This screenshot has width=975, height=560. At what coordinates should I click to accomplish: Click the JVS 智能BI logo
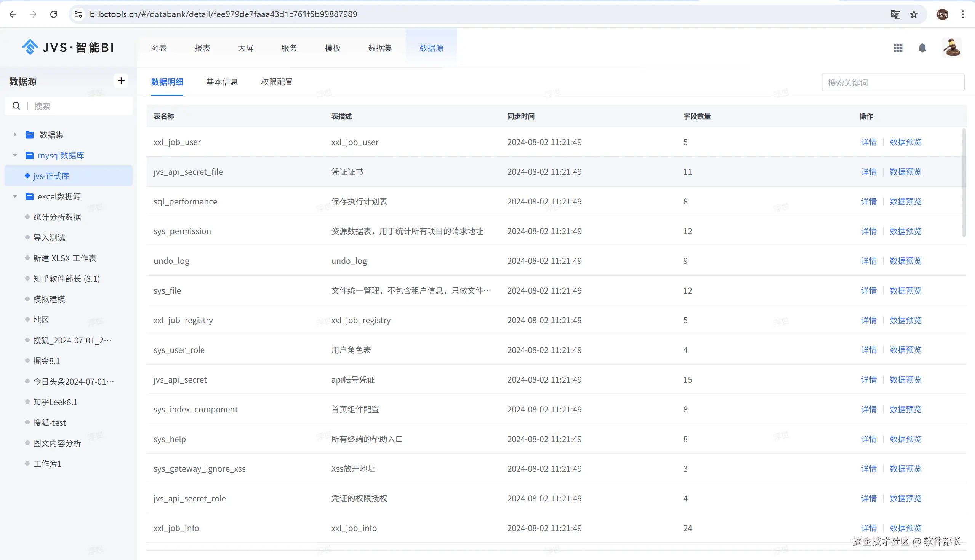coord(68,47)
